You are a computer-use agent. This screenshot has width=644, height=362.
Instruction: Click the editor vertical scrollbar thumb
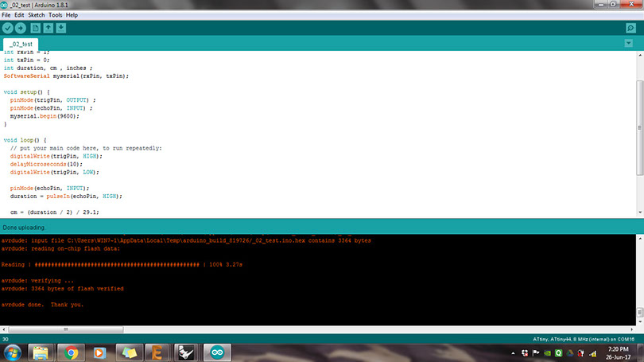point(639,128)
